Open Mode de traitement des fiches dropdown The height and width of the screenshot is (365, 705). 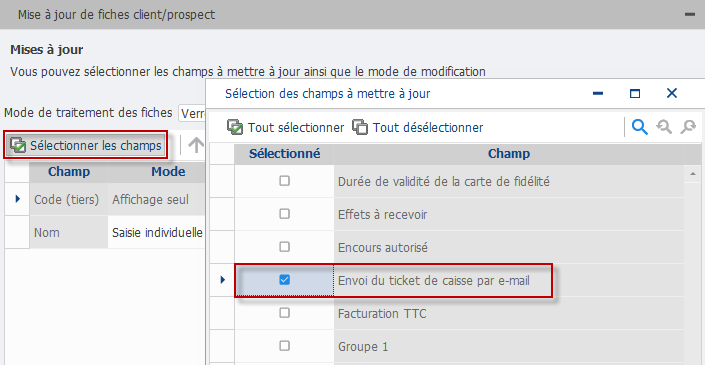pos(192,113)
